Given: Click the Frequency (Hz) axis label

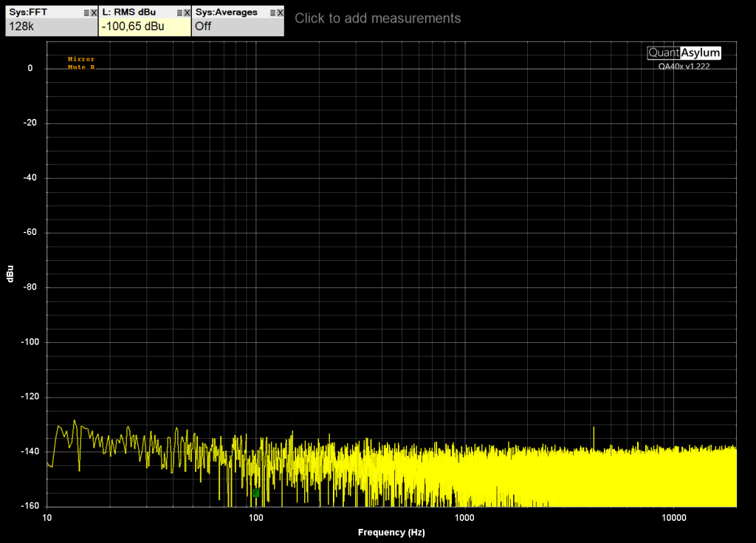Looking at the screenshot, I should pyautogui.click(x=391, y=532).
